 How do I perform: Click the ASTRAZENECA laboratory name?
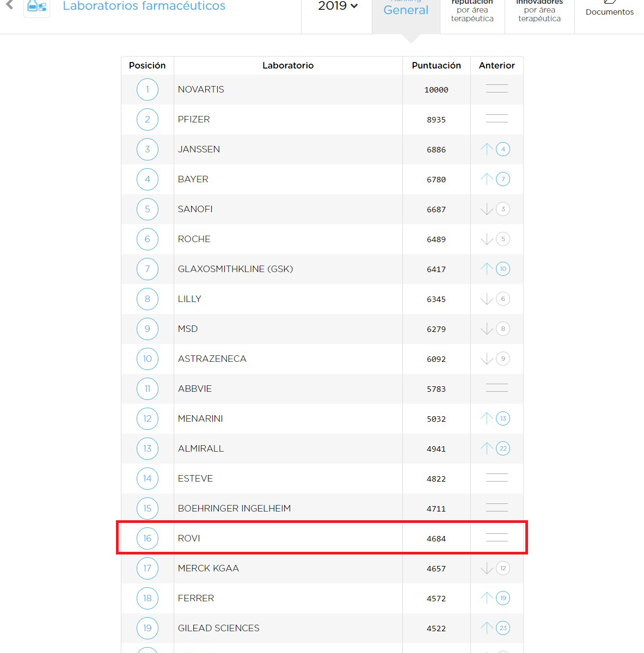pyautogui.click(x=212, y=359)
